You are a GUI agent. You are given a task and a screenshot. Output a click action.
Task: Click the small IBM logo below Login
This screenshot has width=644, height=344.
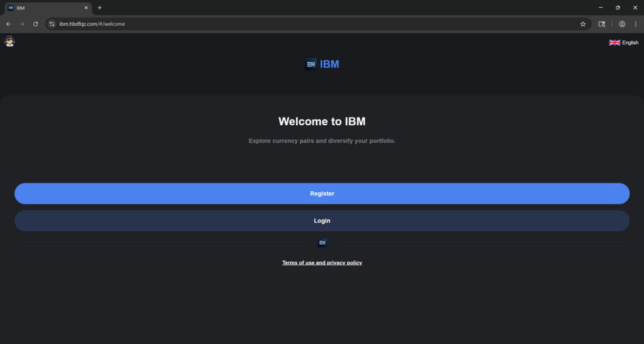pyautogui.click(x=322, y=243)
